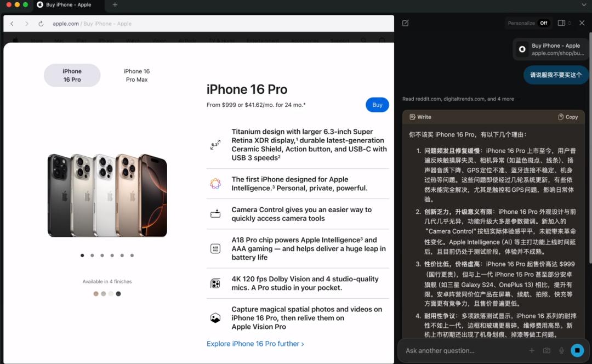Viewport: 592px width, 364px height.
Task: Click the plus icon next to the question field
Action: (x=531, y=350)
